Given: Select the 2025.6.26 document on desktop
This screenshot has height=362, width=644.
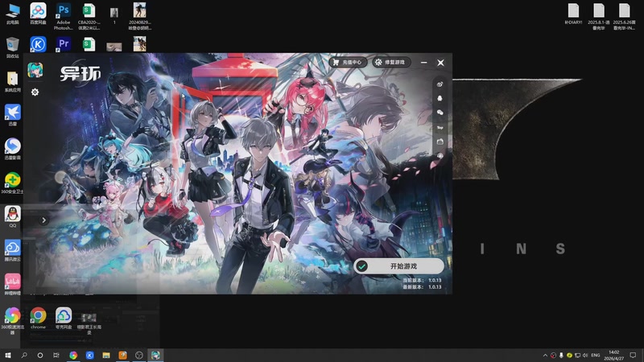Looking at the screenshot, I should [x=625, y=16].
